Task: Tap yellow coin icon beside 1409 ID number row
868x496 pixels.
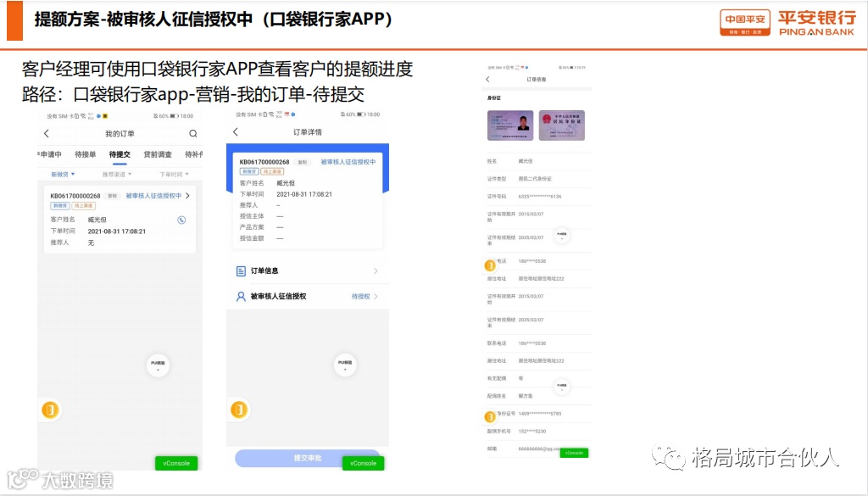Action: (x=490, y=417)
